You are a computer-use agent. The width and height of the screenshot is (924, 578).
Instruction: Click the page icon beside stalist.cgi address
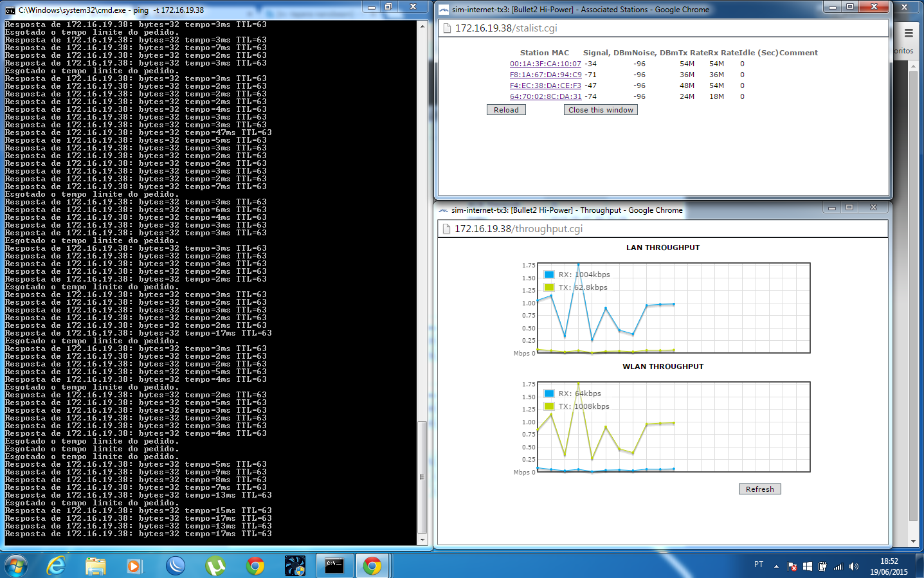(x=447, y=28)
